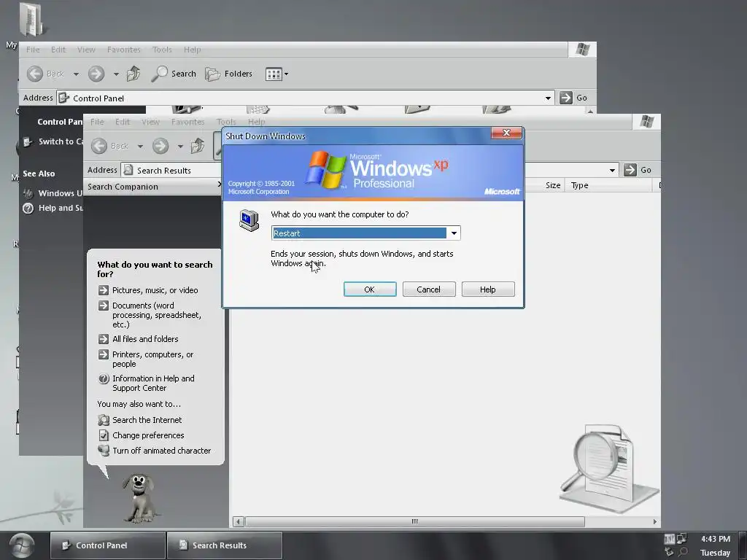Click Up folder icon in Control Panel toolbar
747x560 pixels.
coord(133,74)
